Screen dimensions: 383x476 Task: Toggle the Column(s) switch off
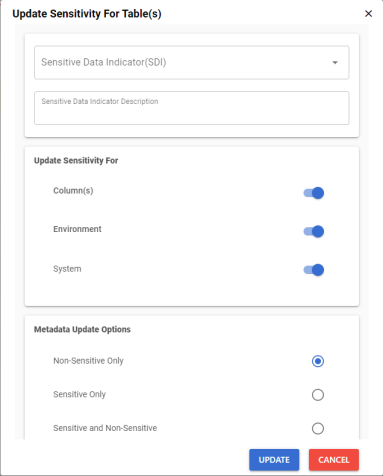point(314,193)
